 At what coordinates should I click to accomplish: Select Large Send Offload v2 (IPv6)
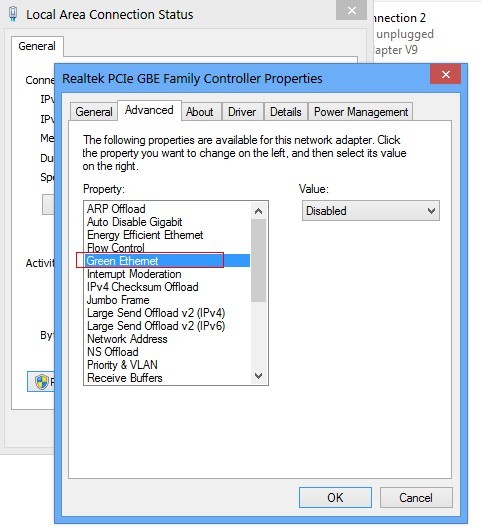click(167, 326)
